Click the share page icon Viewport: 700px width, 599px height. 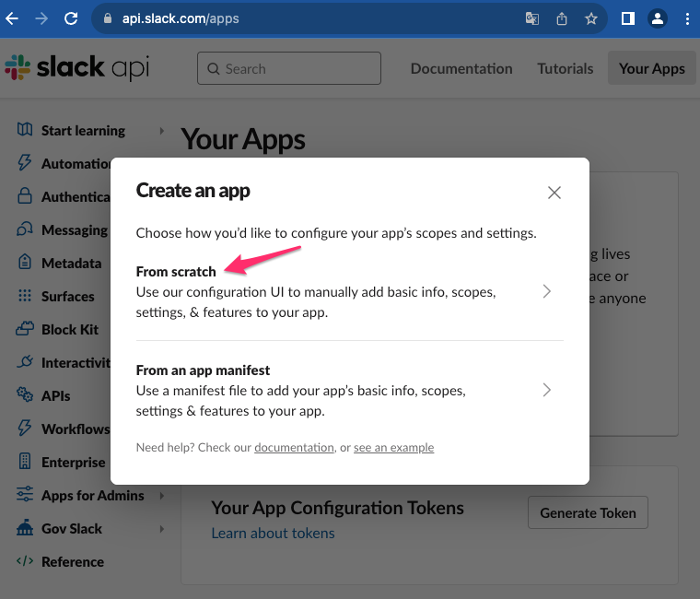coord(562,18)
